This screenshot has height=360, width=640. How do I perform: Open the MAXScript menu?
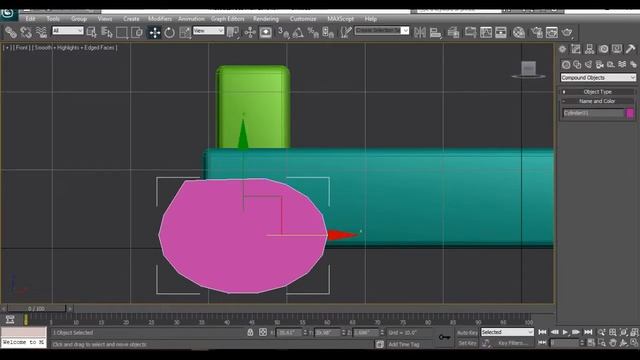(x=340, y=19)
